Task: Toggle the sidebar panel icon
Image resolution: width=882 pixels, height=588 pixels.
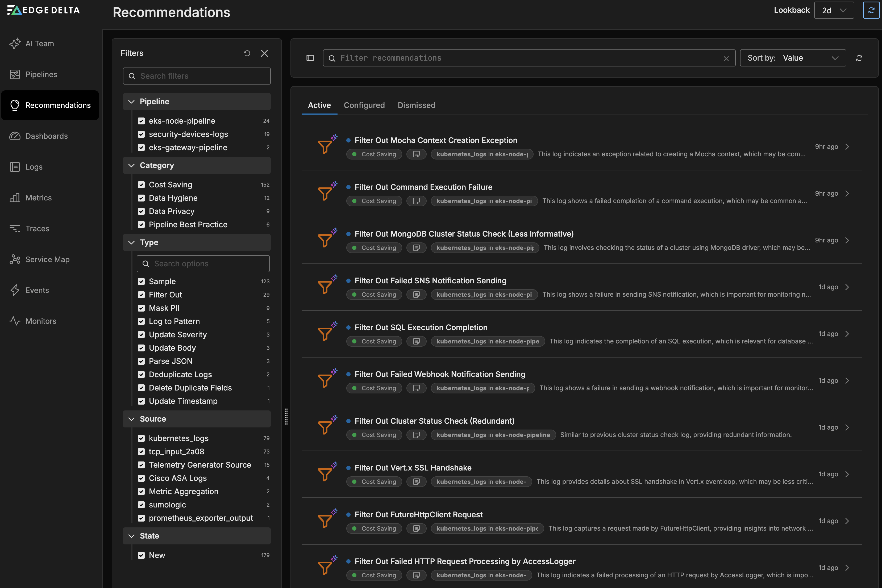Action: (310, 58)
